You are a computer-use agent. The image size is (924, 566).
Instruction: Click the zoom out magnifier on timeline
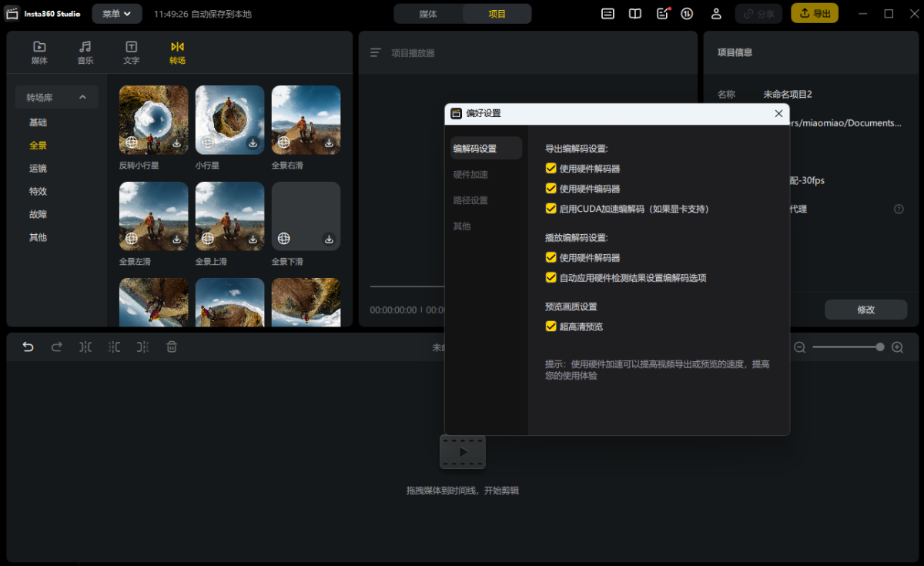pyautogui.click(x=800, y=347)
